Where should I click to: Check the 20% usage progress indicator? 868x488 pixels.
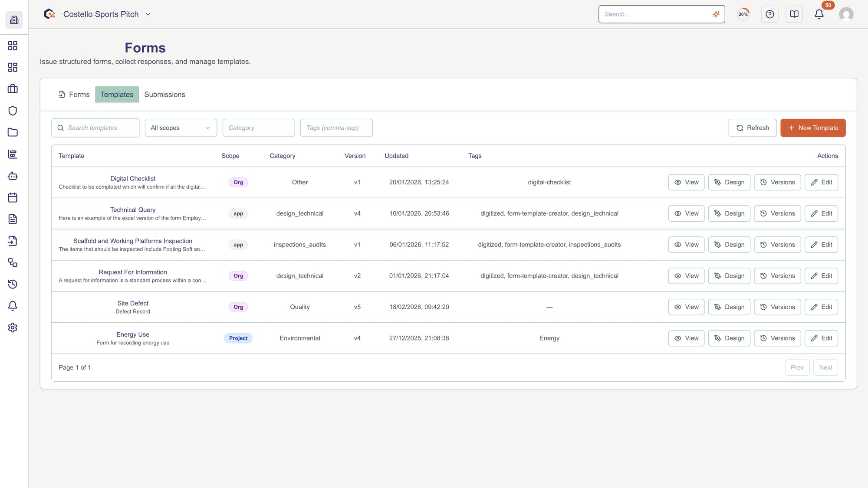pyautogui.click(x=743, y=14)
